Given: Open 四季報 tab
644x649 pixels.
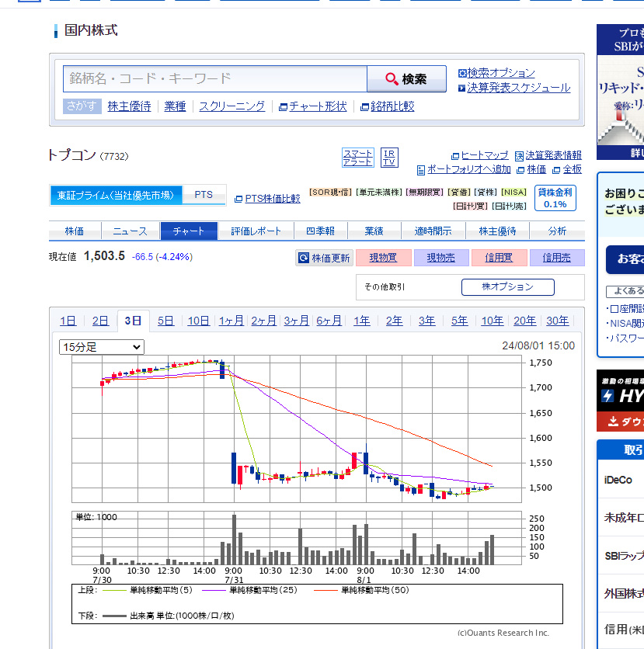Looking at the screenshot, I should (321, 231).
